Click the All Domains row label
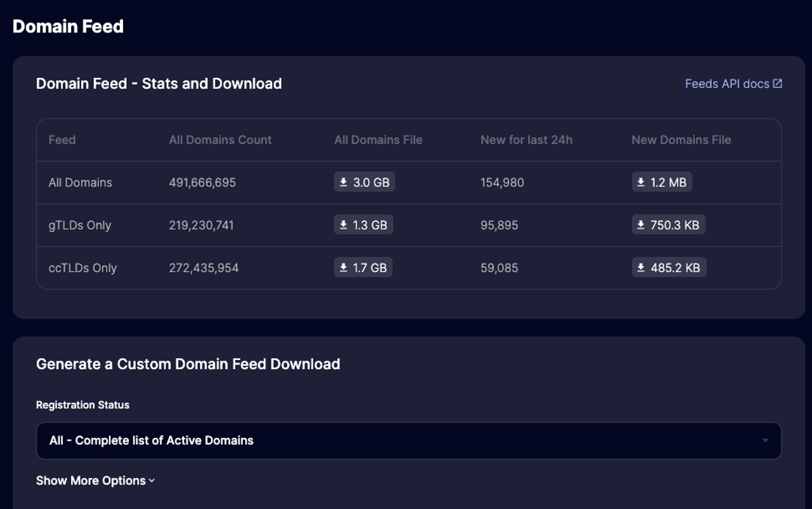Viewport: 812px width, 509px height. coord(81,183)
